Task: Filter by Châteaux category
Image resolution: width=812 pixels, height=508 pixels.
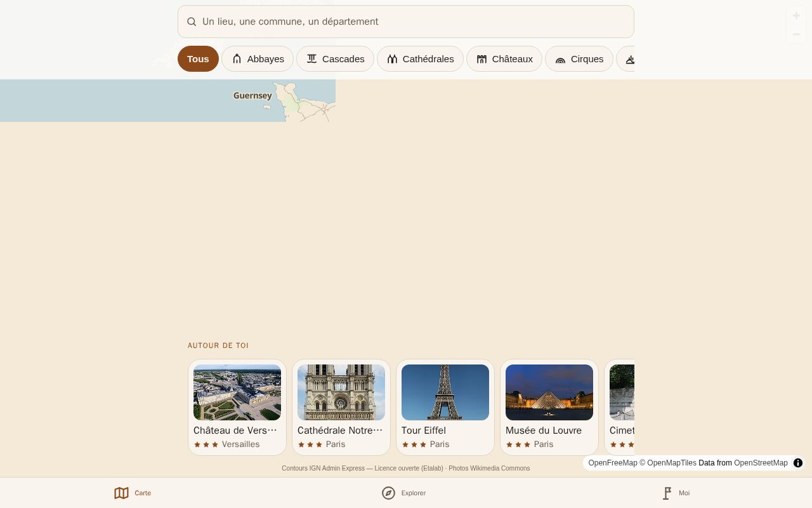Action: coord(504,59)
